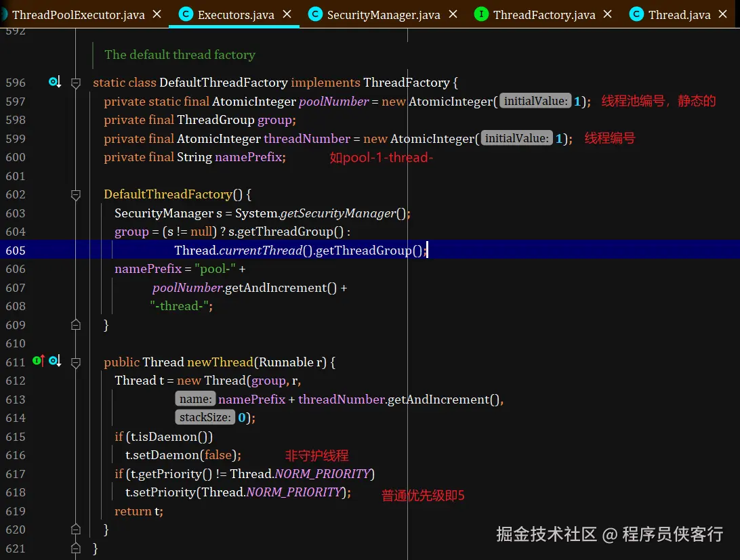Click t.setPriority call on line 618
The image size is (740, 560).
[x=239, y=492]
